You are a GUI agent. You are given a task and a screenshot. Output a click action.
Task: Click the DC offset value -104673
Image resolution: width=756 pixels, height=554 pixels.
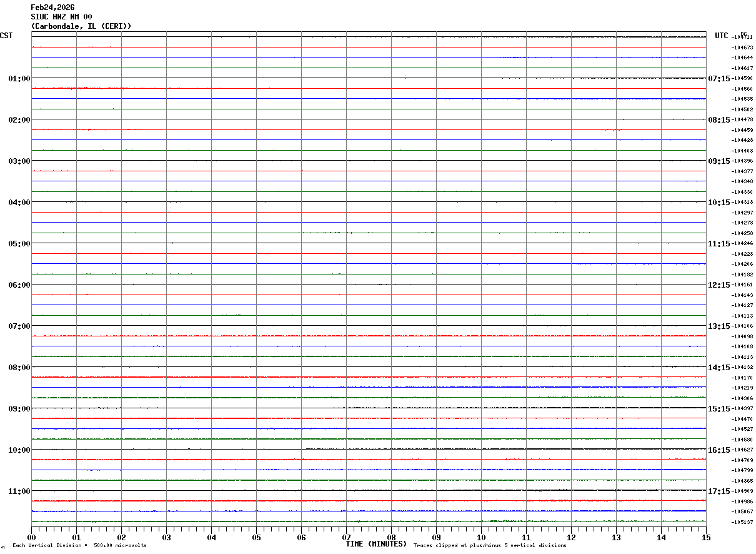point(742,48)
